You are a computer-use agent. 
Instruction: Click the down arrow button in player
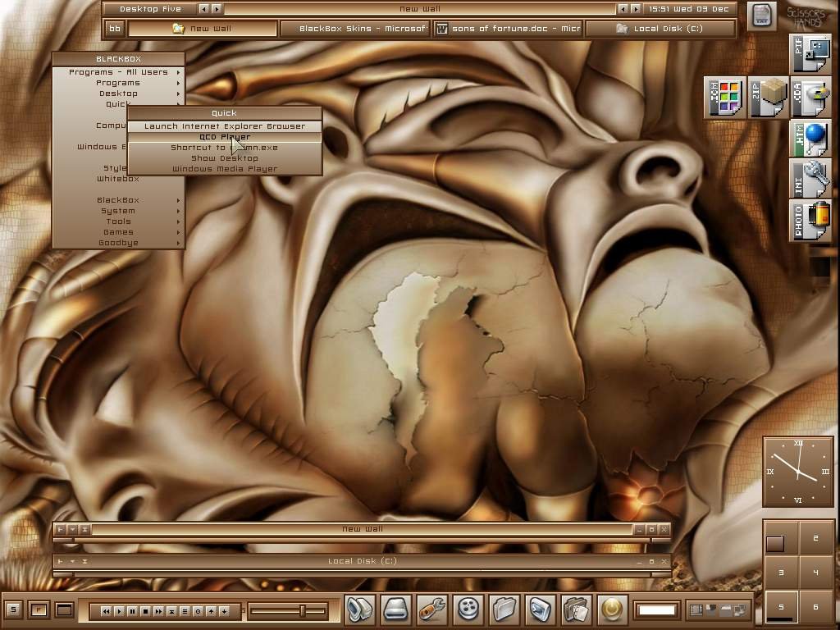click(x=224, y=611)
